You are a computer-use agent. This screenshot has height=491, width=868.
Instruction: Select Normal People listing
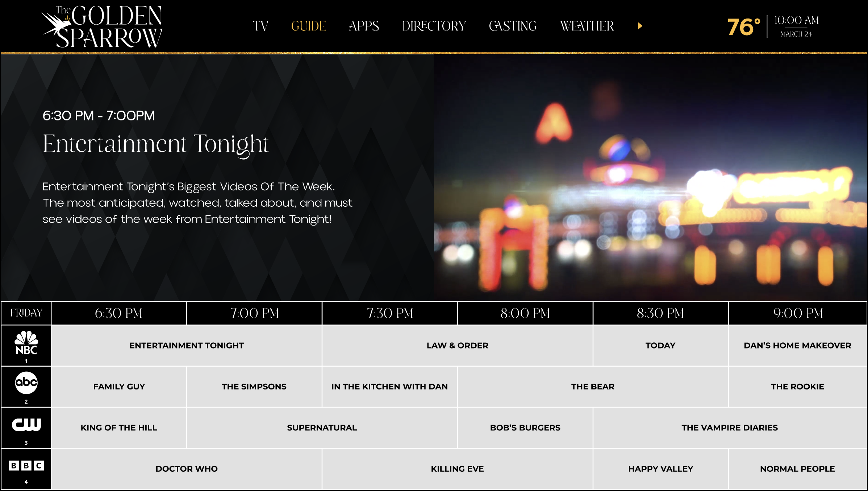(798, 469)
